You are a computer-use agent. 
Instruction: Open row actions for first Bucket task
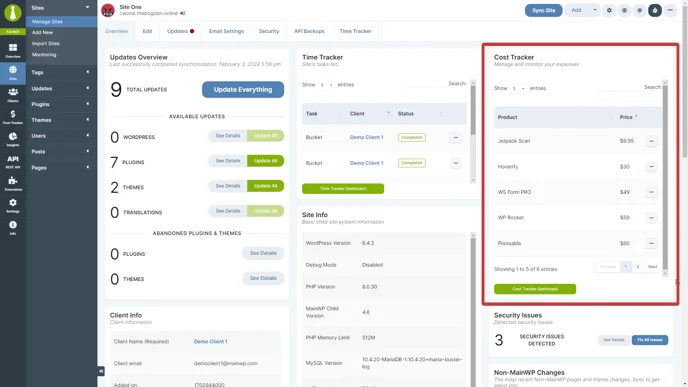tap(455, 138)
